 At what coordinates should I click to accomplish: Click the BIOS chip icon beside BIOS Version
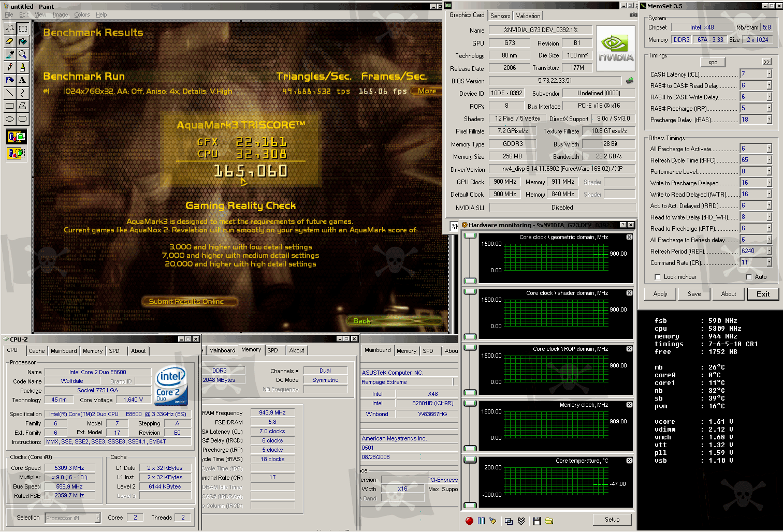[x=630, y=81]
